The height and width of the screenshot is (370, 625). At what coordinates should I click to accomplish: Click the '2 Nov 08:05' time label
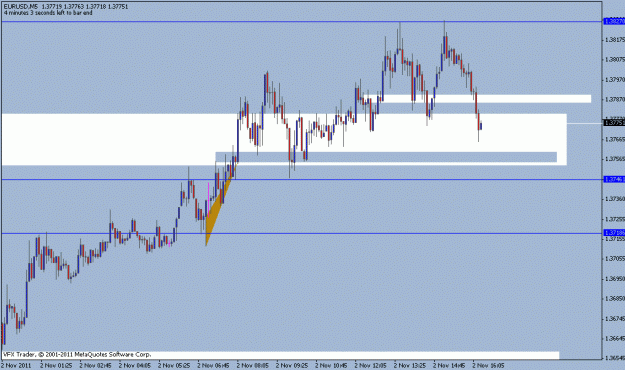pyautogui.click(x=253, y=365)
